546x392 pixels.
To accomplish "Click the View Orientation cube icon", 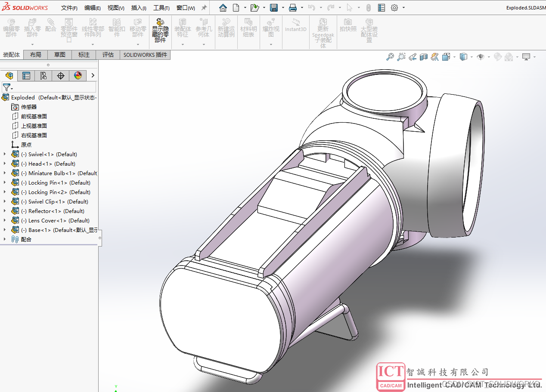I will (x=446, y=56).
